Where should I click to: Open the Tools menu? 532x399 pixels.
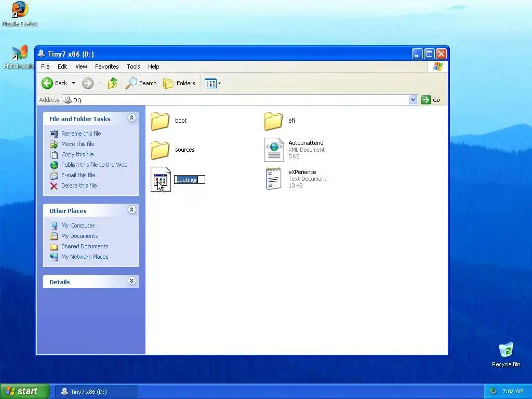134,66
